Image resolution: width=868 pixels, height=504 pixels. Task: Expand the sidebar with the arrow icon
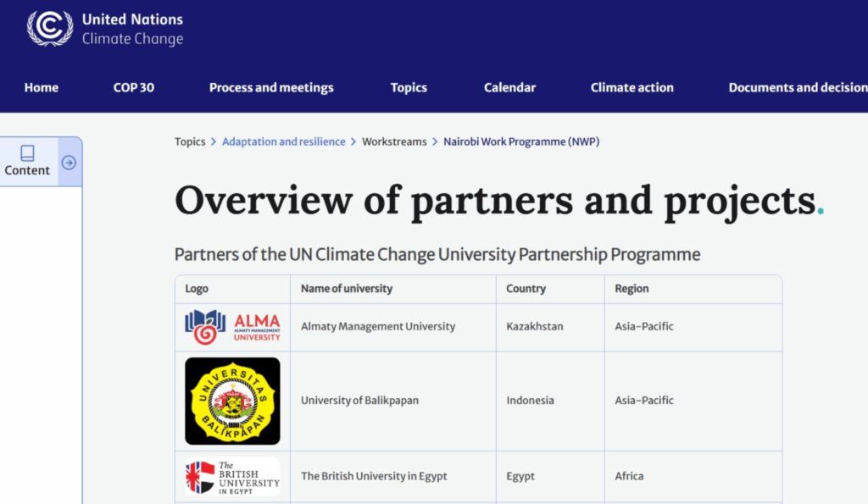(x=70, y=163)
